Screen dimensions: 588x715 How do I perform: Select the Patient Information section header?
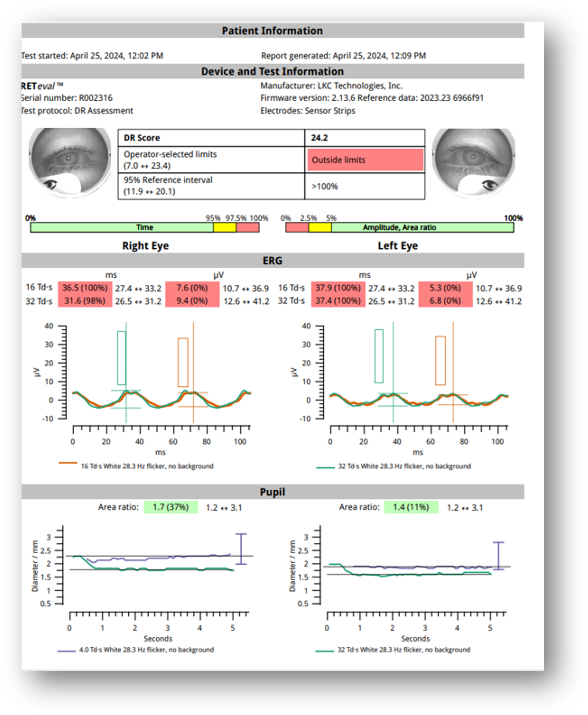pos(272,31)
